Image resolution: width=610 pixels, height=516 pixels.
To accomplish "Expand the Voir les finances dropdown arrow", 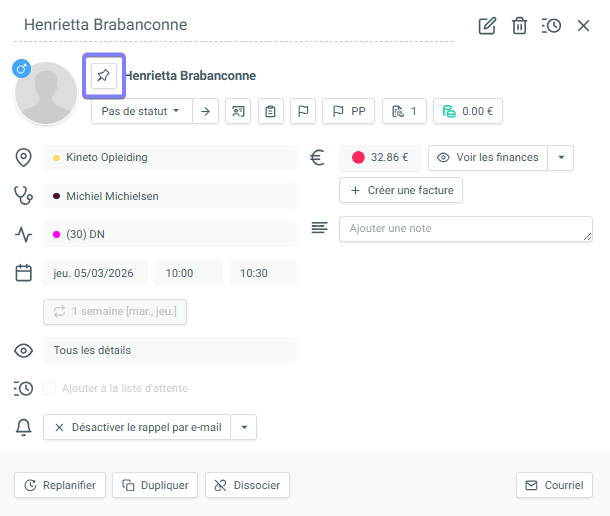I will (x=562, y=157).
